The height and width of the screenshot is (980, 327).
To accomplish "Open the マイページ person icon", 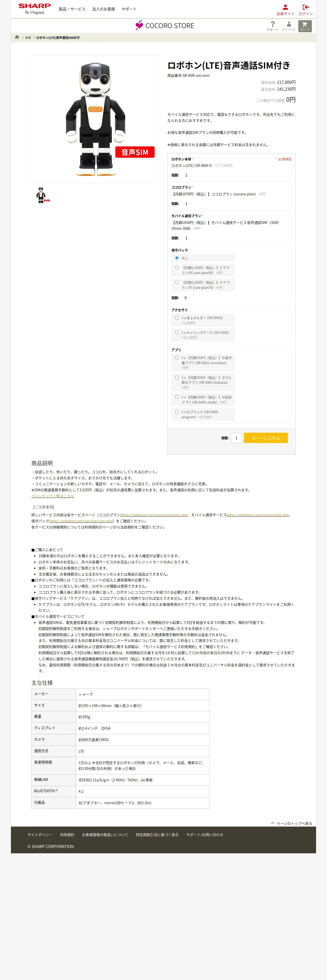I will pyautogui.click(x=289, y=26).
